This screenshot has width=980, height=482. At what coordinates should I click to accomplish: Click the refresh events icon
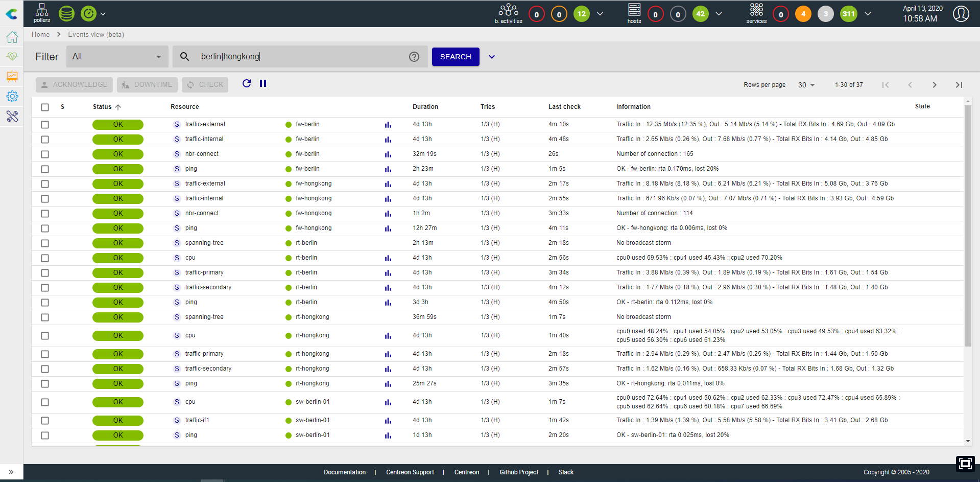click(247, 83)
